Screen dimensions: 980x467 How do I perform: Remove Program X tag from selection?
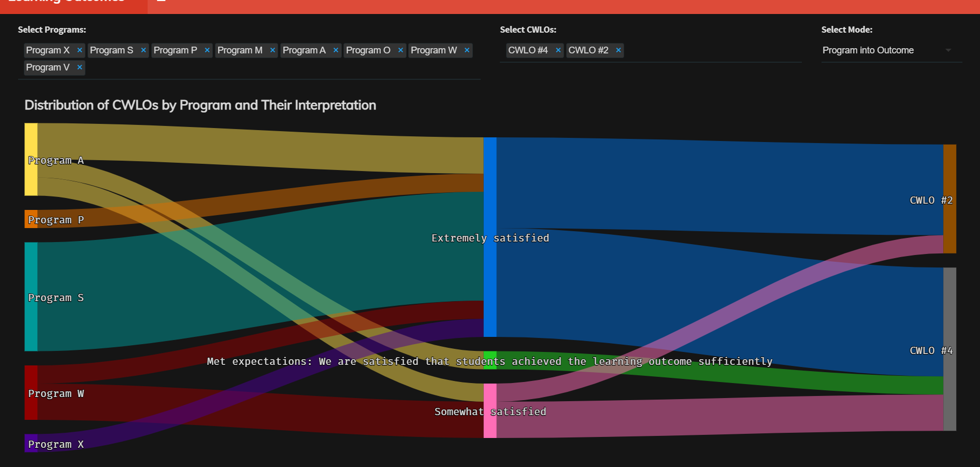pos(79,50)
